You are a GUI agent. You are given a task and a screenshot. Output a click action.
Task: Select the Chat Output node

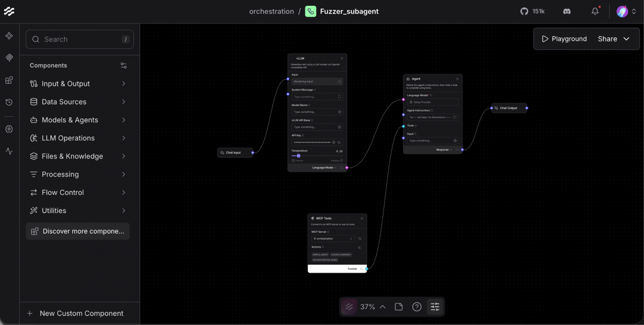pyautogui.click(x=509, y=108)
